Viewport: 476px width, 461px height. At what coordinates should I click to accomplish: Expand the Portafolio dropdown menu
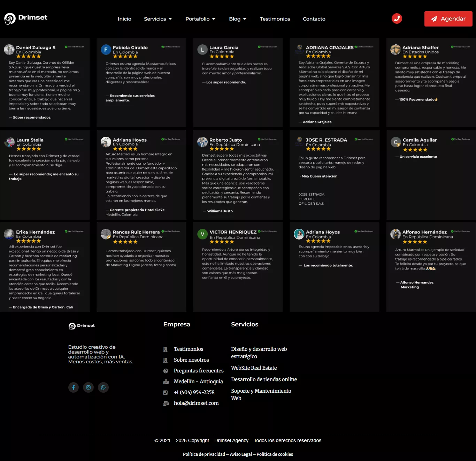coord(200,19)
